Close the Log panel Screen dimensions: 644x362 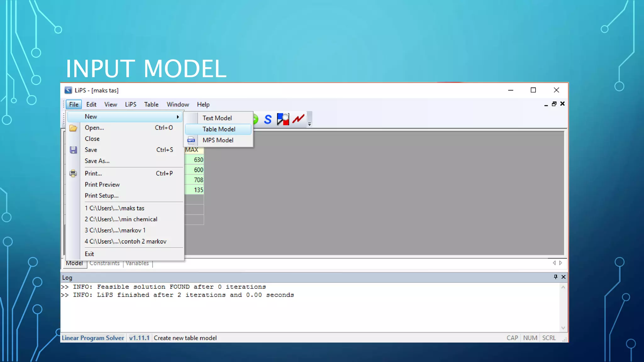click(563, 277)
